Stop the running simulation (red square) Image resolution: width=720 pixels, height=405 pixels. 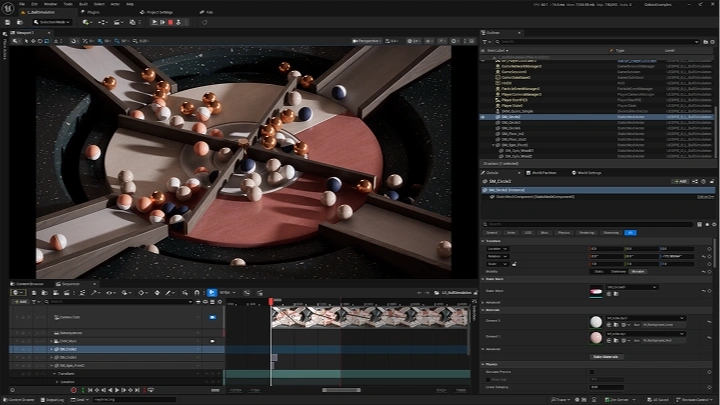[170, 22]
